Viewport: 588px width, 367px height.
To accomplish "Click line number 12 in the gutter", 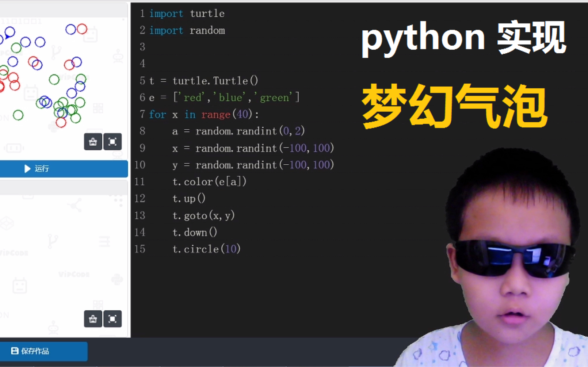I will (x=140, y=199).
